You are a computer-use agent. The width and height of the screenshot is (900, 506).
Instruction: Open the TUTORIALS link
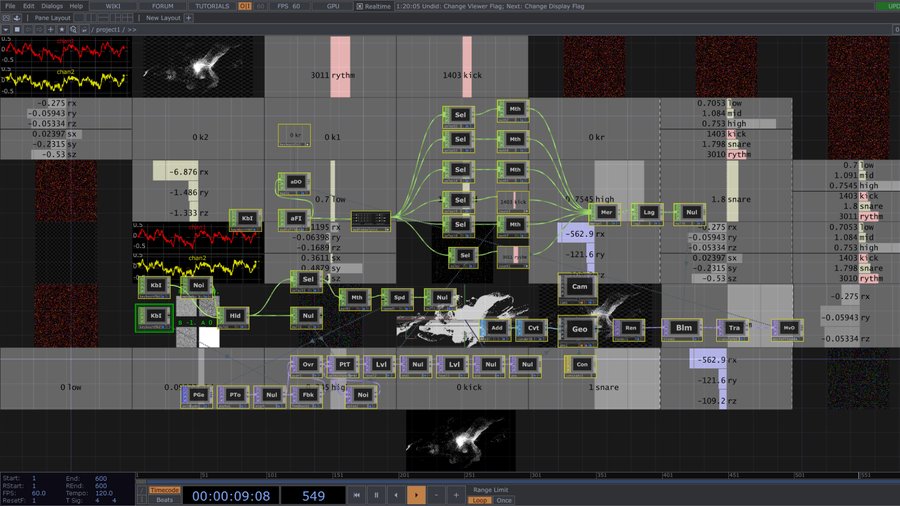click(x=212, y=6)
